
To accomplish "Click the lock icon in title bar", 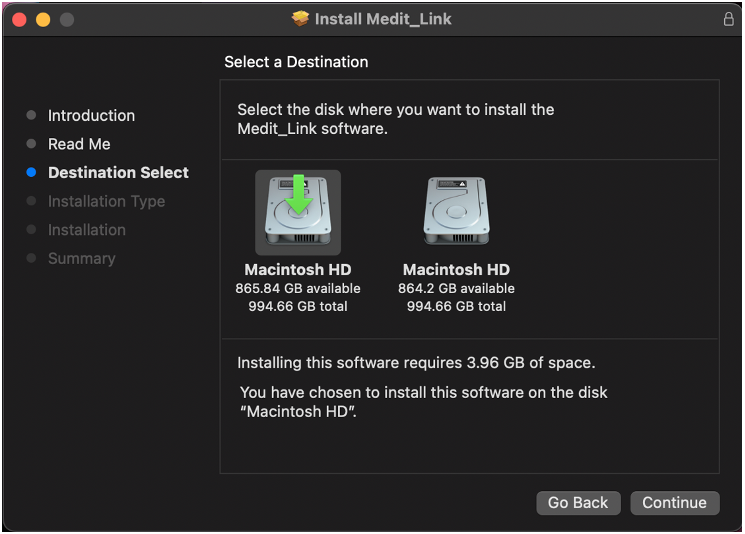I will click(728, 19).
